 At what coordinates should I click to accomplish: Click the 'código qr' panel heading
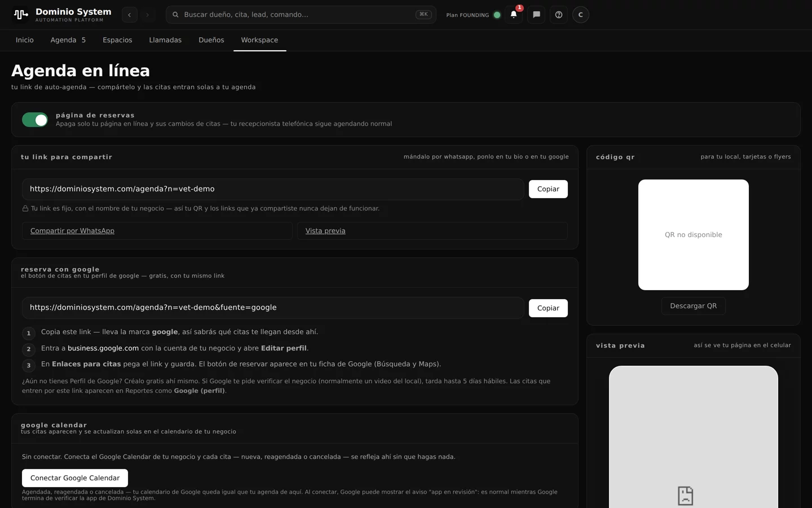coord(615,157)
